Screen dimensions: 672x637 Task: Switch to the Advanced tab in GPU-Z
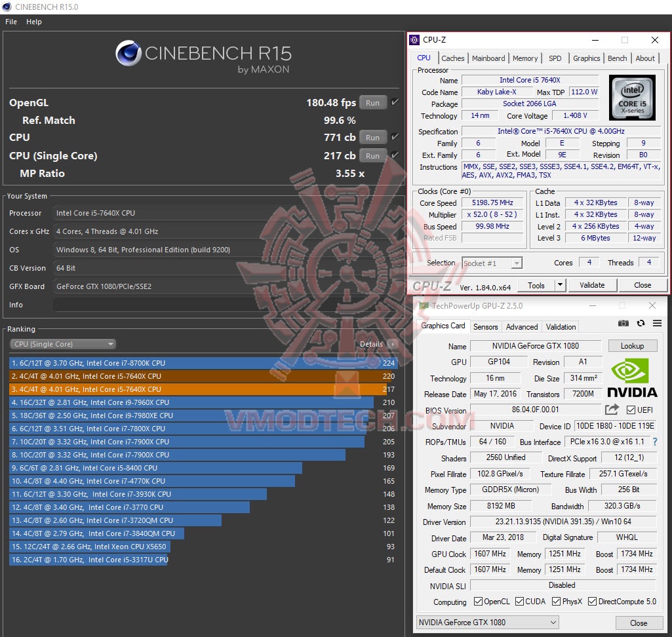point(522,327)
